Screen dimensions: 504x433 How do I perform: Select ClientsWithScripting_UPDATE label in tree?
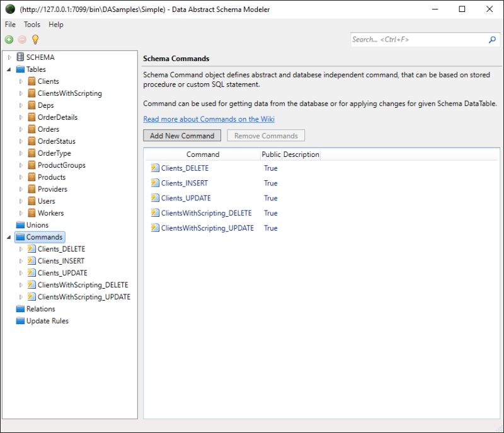(84, 297)
